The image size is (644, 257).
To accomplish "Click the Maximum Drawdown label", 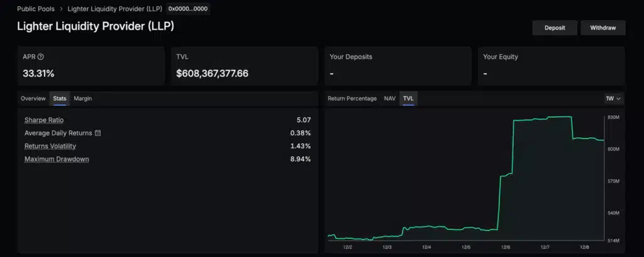I will 57,159.
